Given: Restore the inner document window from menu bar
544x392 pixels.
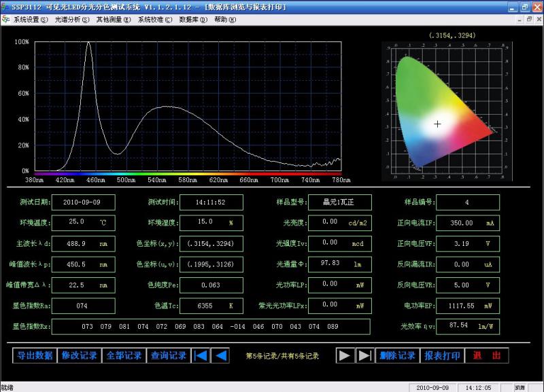Looking at the screenshot, I should point(528,19).
